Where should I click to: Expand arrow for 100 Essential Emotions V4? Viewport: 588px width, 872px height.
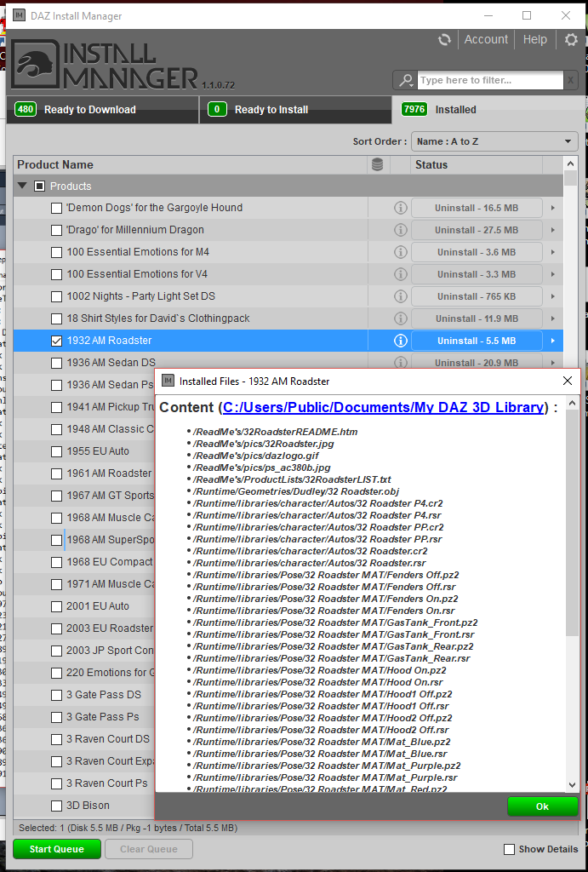(x=552, y=274)
